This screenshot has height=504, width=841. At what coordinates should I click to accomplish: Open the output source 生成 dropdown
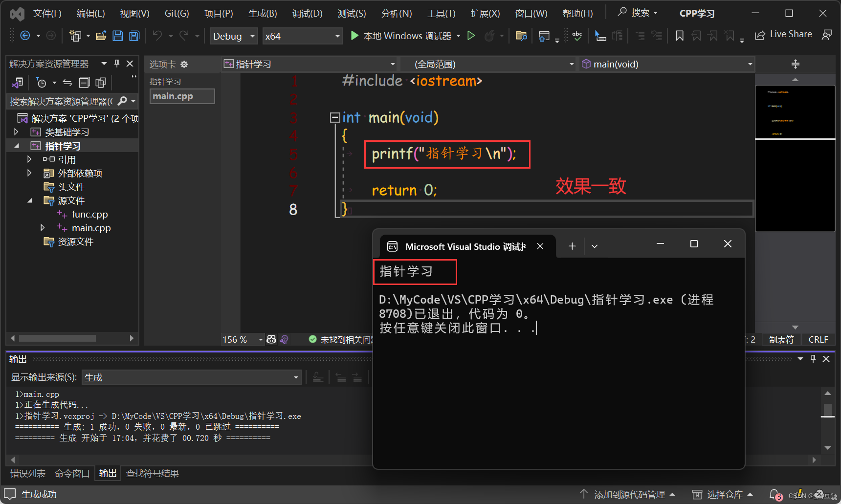pos(191,377)
